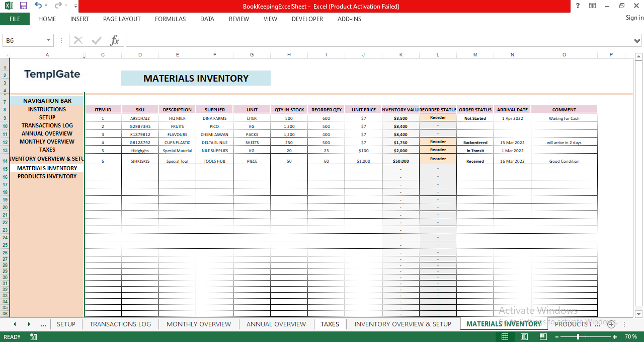Image resolution: width=644 pixels, height=342 pixels.
Task: Open the Customize Quick Access Toolbar dropdown
Action: [x=75, y=6]
